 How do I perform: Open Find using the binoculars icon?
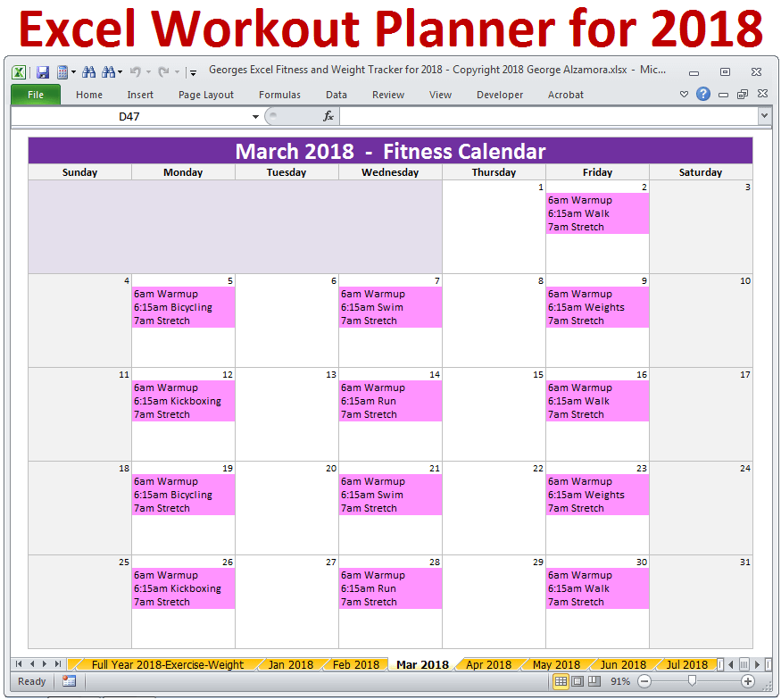(x=87, y=71)
